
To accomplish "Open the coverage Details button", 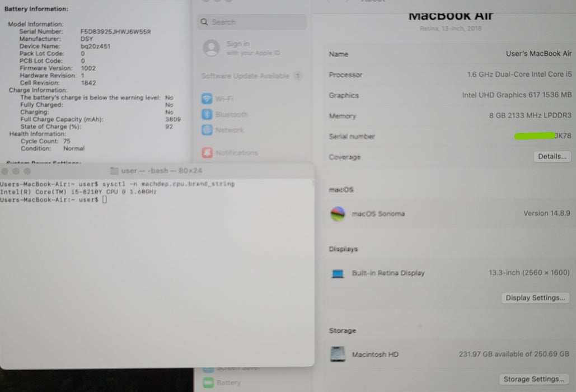I will [552, 156].
